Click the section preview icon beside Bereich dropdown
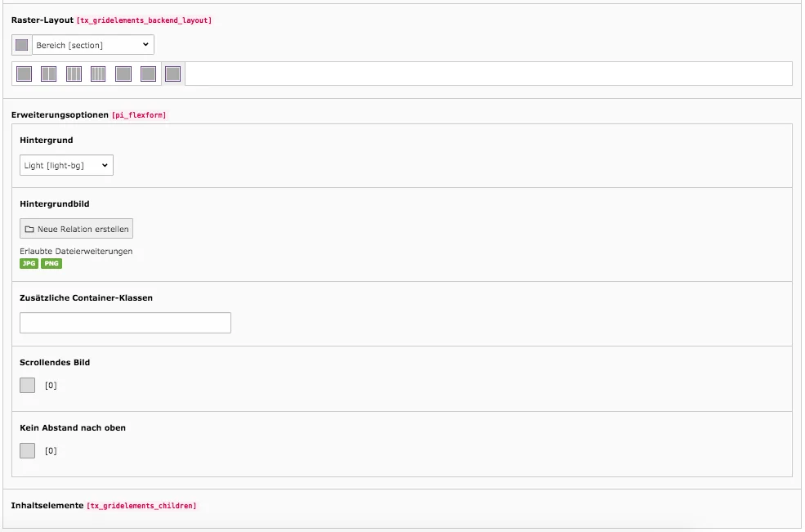805x532 pixels. (21, 44)
